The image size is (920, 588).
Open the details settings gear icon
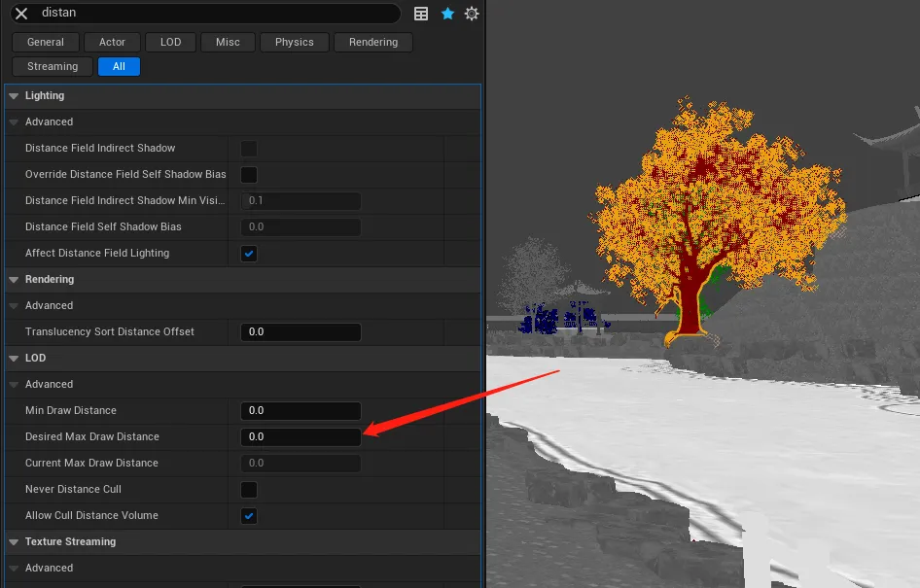coord(473,14)
